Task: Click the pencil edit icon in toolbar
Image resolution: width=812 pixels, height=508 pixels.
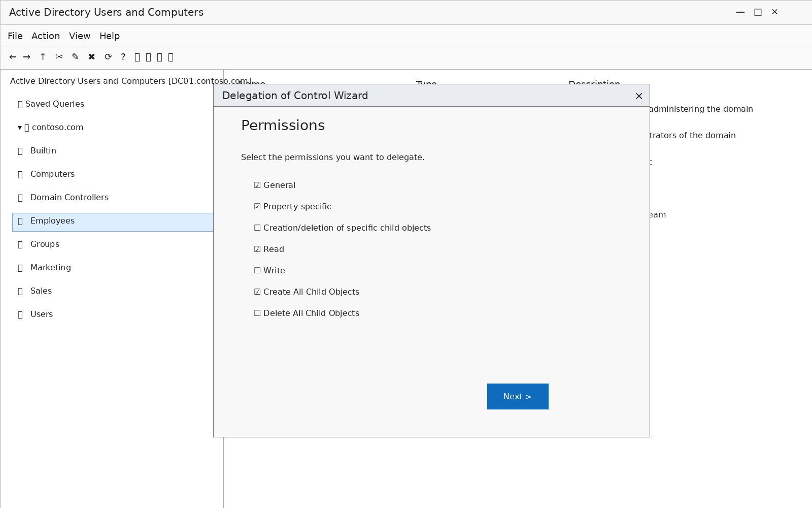Action: pos(76,57)
